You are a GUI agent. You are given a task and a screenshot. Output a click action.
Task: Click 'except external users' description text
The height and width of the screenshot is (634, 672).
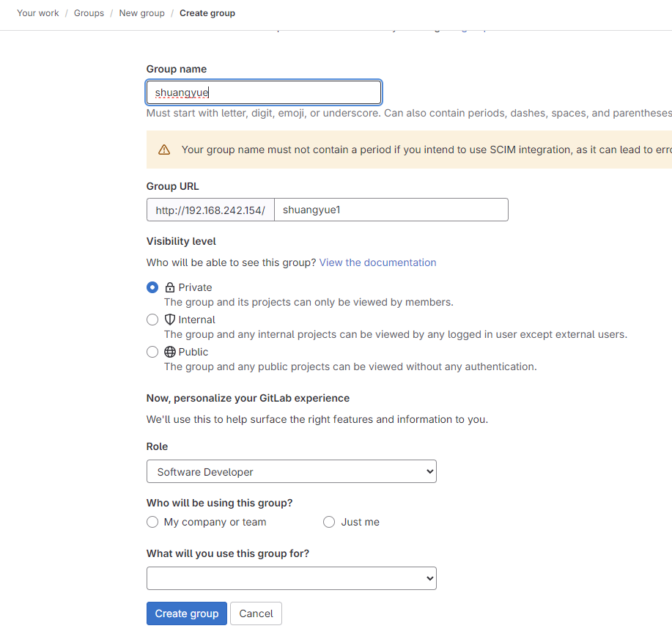coord(396,334)
